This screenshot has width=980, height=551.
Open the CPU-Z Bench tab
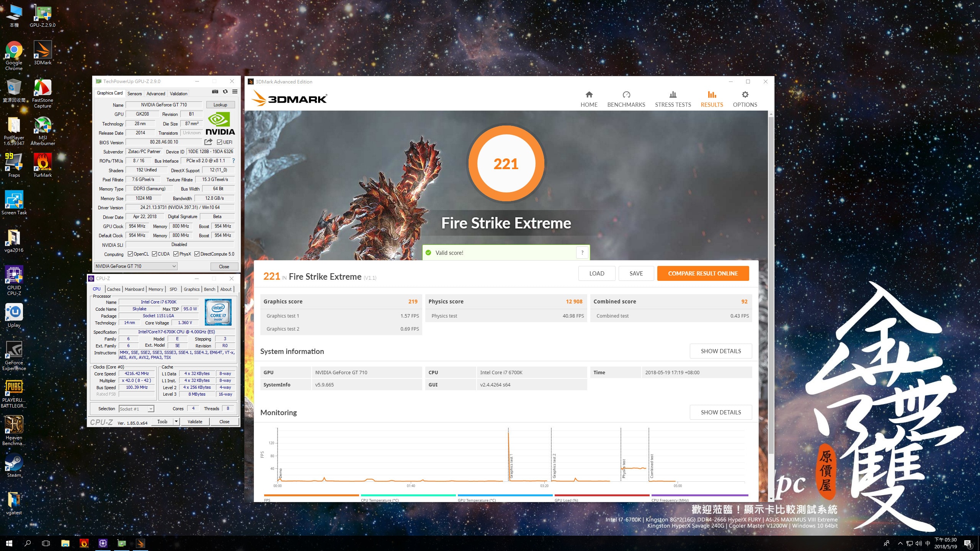pyautogui.click(x=209, y=289)
